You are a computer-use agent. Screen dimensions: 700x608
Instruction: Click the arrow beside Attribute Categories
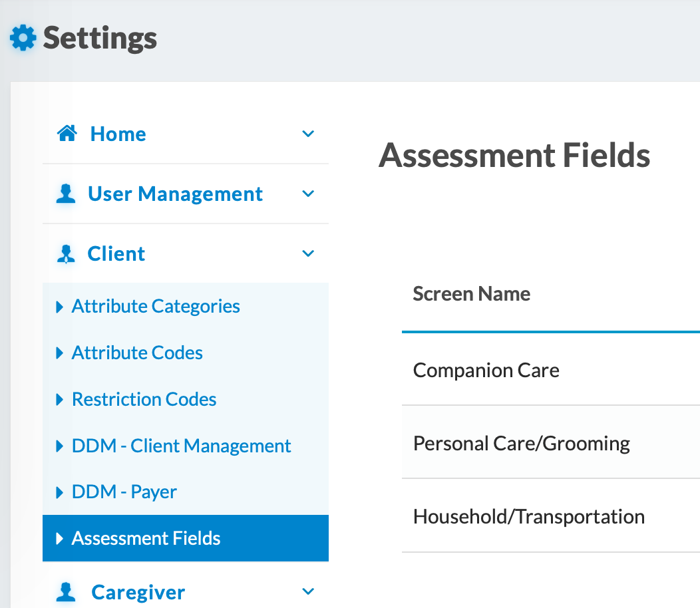(x=60, y=307)
